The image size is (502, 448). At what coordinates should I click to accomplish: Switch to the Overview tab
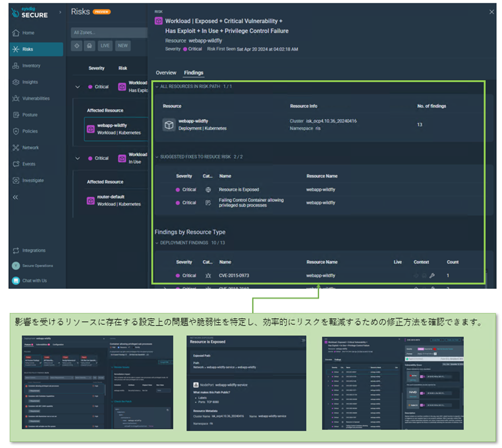pyautogui.click(x=166, y=73)
